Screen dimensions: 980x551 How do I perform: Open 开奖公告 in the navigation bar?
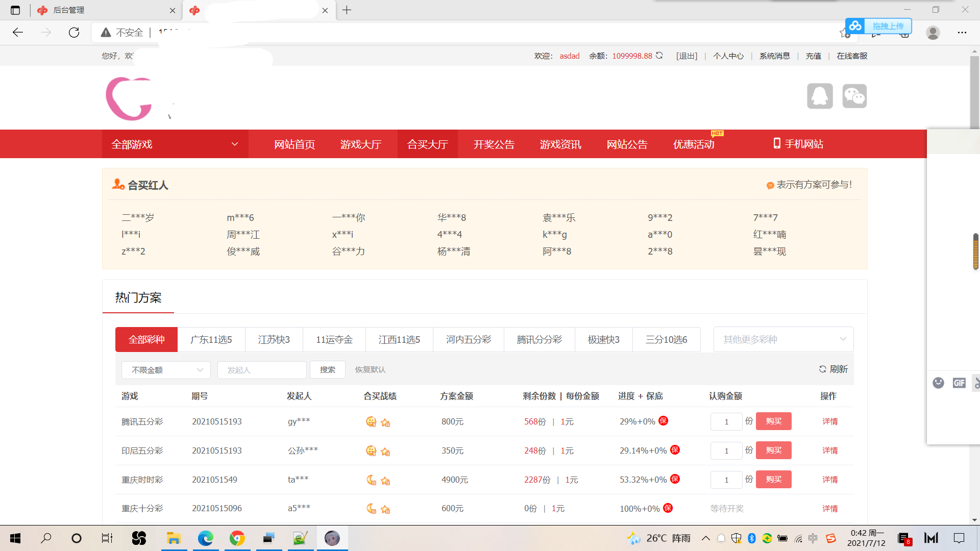(x=494, y=144)
